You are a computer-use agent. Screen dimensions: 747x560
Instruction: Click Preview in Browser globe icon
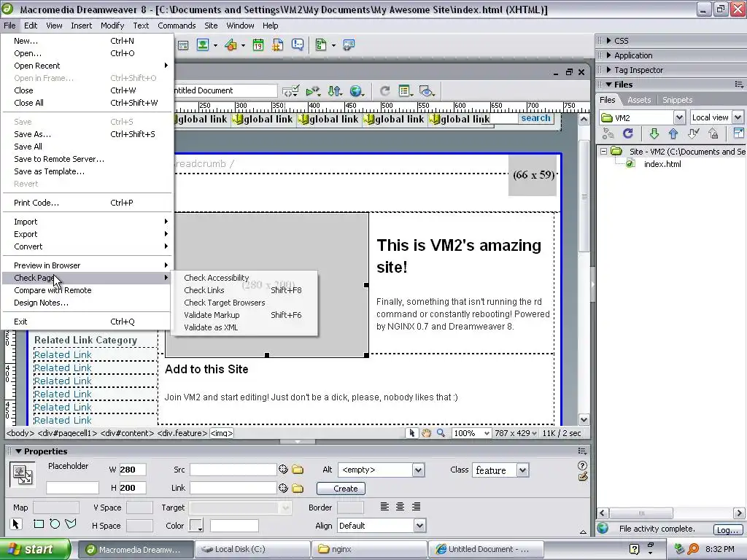point(356,91)
